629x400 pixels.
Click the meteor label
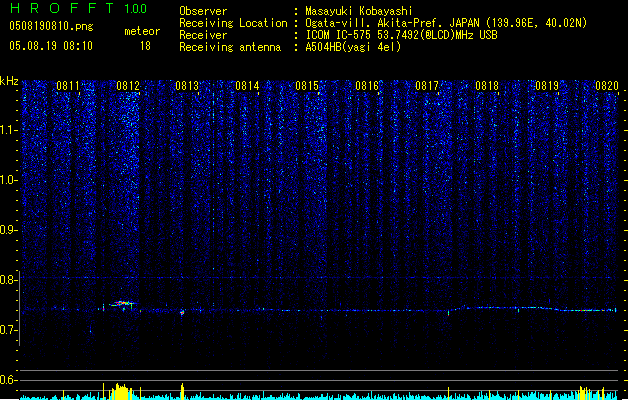[x=142, y=31]
